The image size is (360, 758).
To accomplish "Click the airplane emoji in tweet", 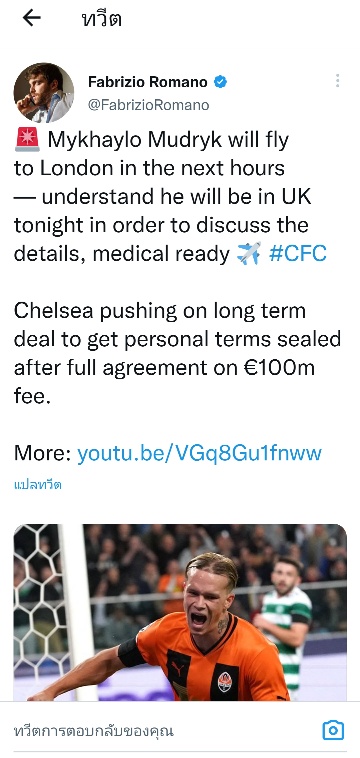I will coord(249,253).
